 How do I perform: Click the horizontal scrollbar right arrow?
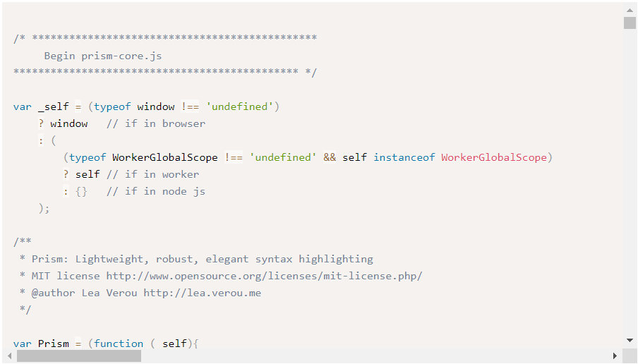click(615, 356)
